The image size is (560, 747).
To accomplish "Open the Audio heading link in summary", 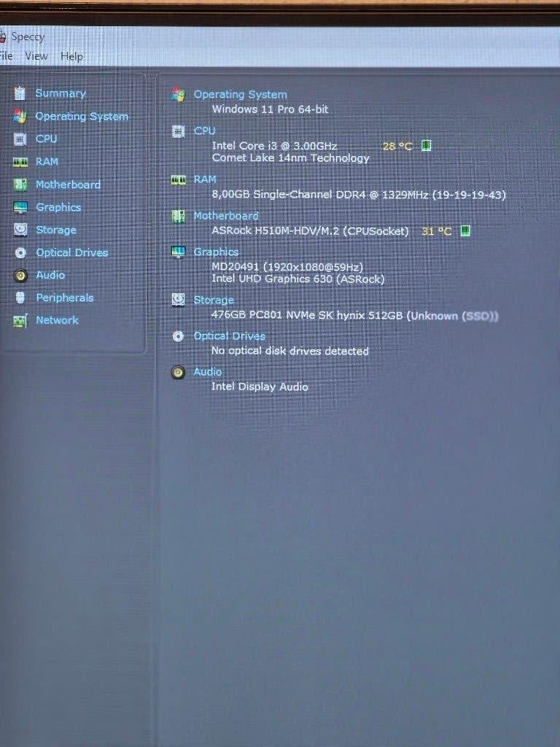I will 207,371.
